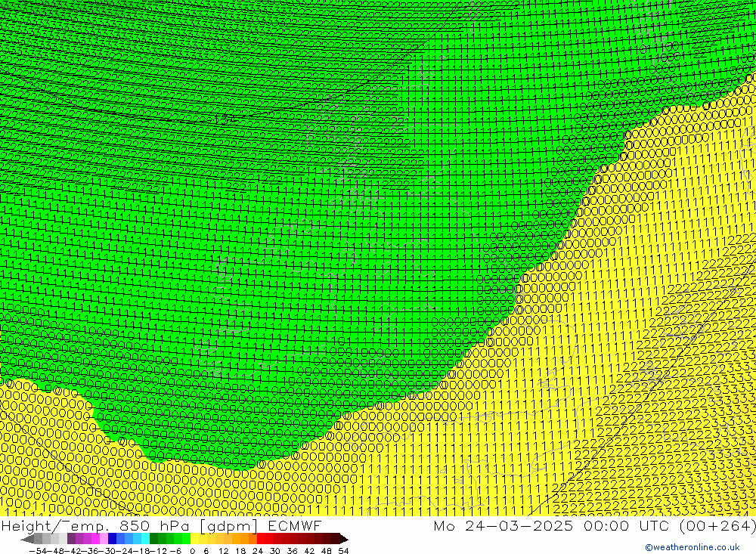This screenshot has width=756, height=554.
Task: Pick the dark purple swatch above -42 in the legend
Action: 71,539
